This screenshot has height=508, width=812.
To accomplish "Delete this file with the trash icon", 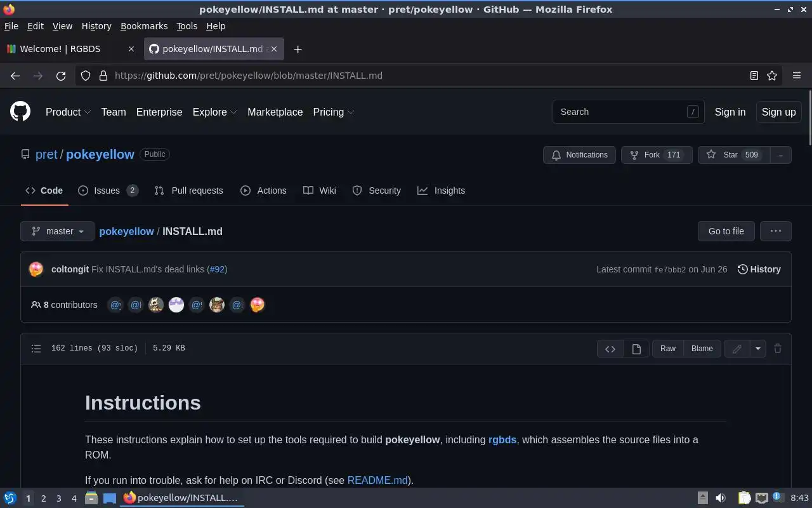I will (778, 349).
